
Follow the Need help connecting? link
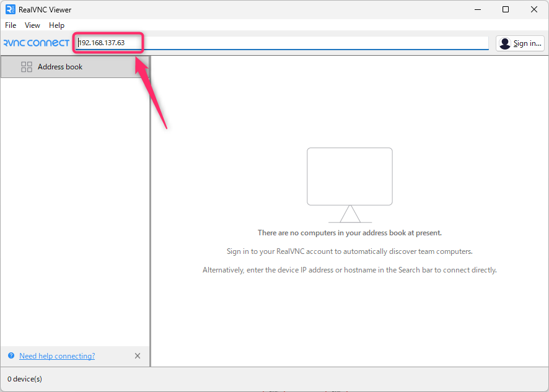tap(57, 356)
